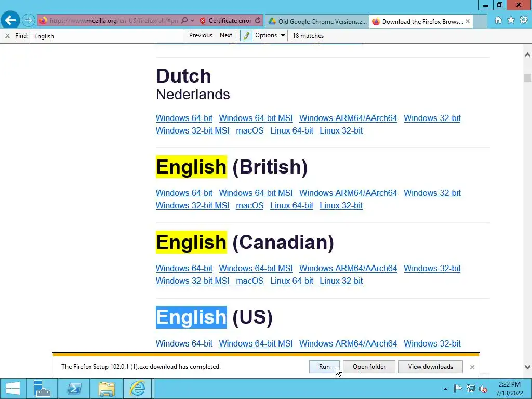Switch to Old Google Chrome Versions tab

[317, 21]
